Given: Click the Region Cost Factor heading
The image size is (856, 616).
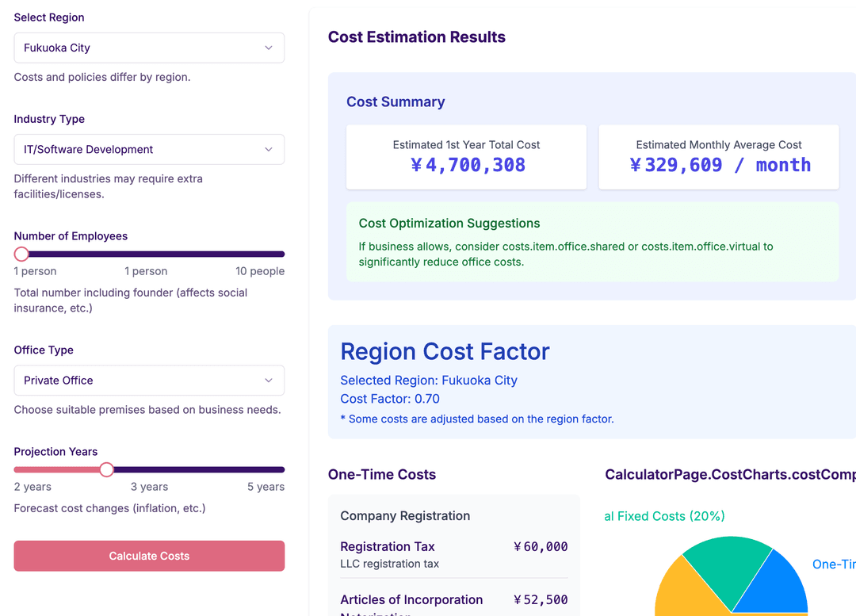Looking at the screenshot, I should click(445, 351).
